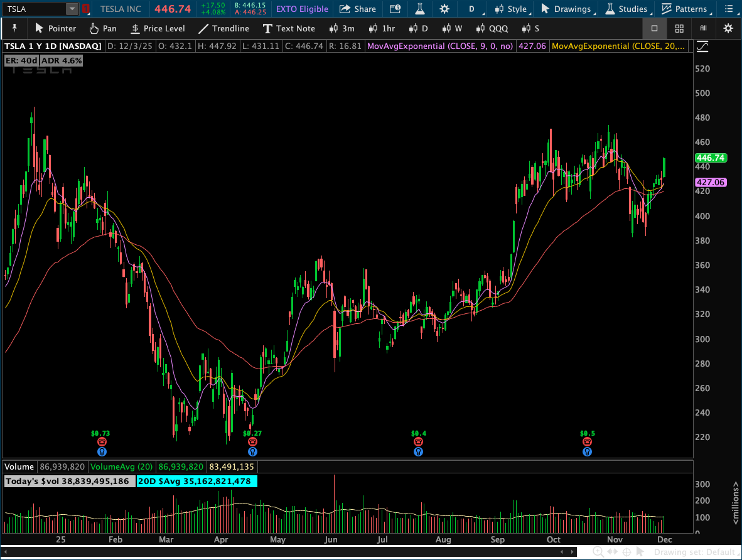Load the QQQ chart preset
Screen dimensions: 742x560
pyautogui.click(x=492, y=28)
